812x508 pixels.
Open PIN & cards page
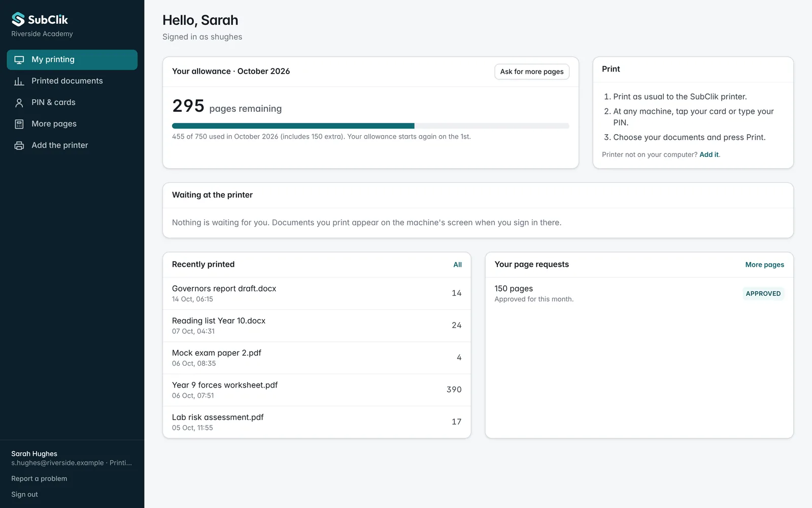72,103
